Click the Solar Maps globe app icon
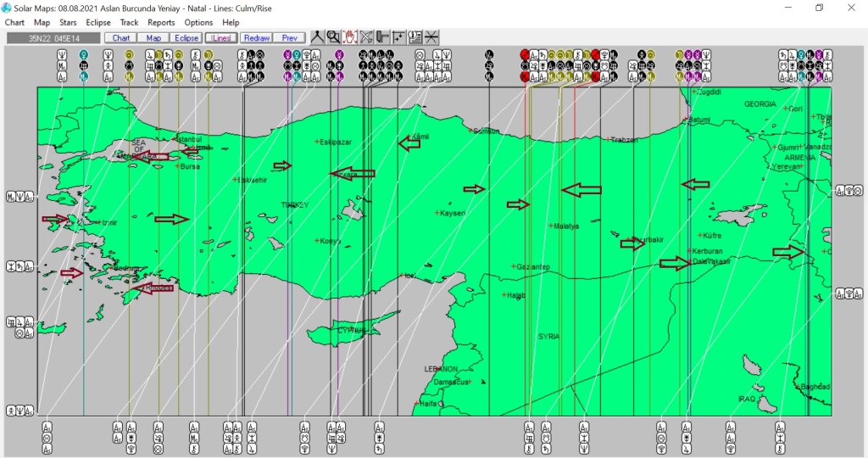 coord(7,8)
